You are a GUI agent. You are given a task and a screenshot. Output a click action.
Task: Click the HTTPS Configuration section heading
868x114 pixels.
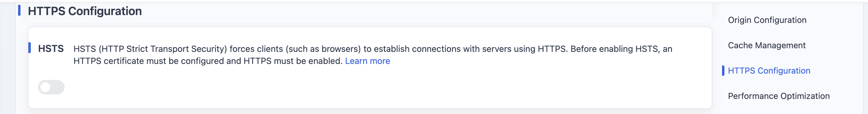(x=84, y=11)
